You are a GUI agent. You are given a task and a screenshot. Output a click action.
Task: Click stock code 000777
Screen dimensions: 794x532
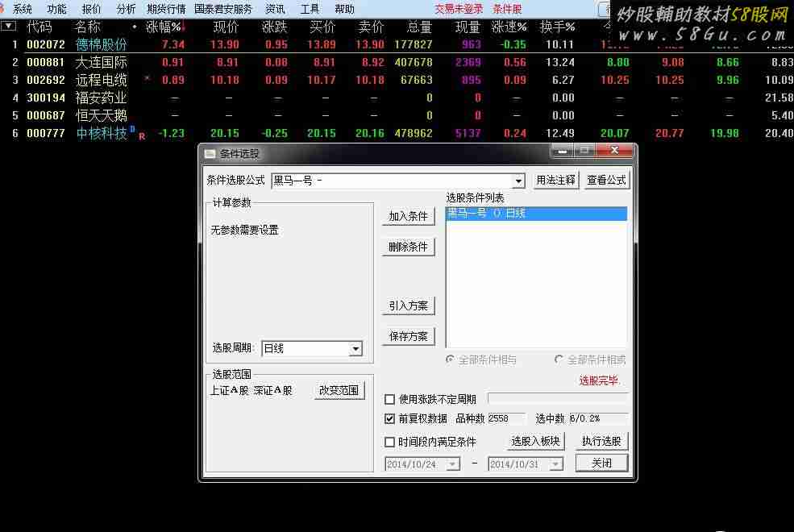point(46,133)
